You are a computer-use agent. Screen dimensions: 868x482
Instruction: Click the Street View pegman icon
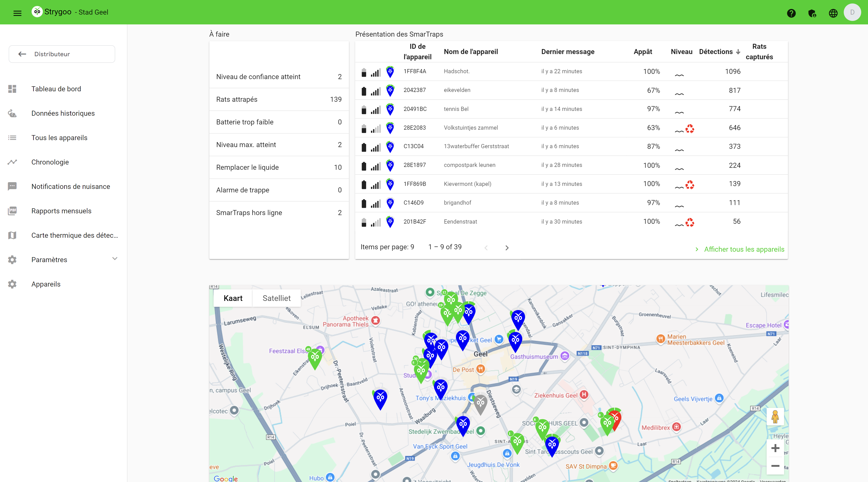tap(775, 417)
